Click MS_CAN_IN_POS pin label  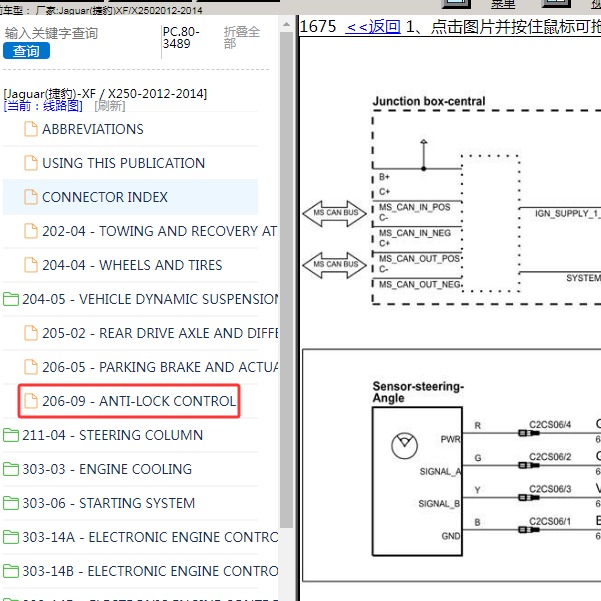pyautogui.click(x=415, y=207)
